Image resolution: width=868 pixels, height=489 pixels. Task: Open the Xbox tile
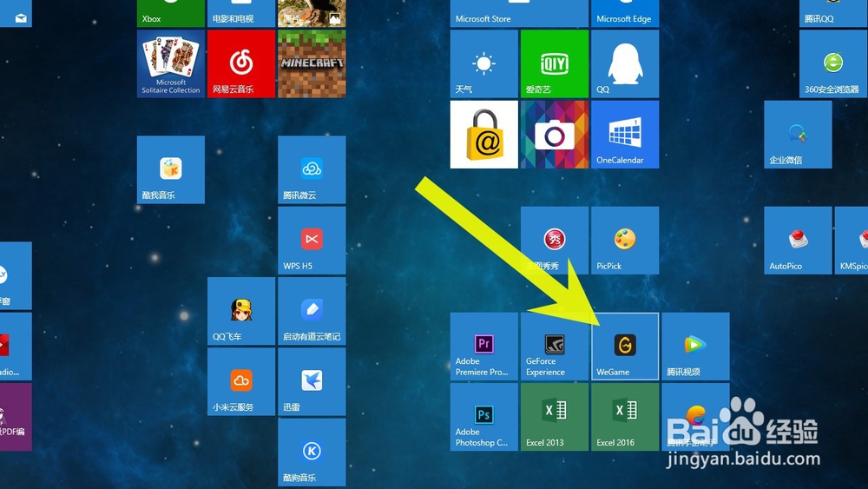(x=170, y=13)
